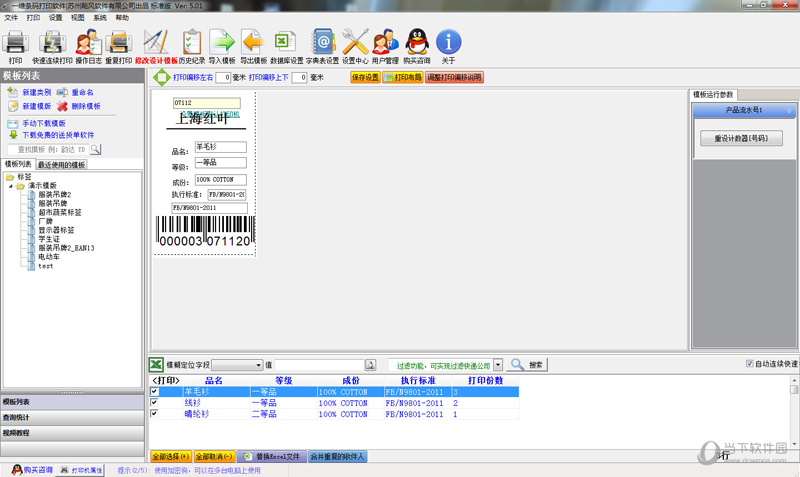Image resolution: width=800 pixels, height=477 pixels.
Task: Click 保存设置 save settings button
Action: [x=365, y=78]
